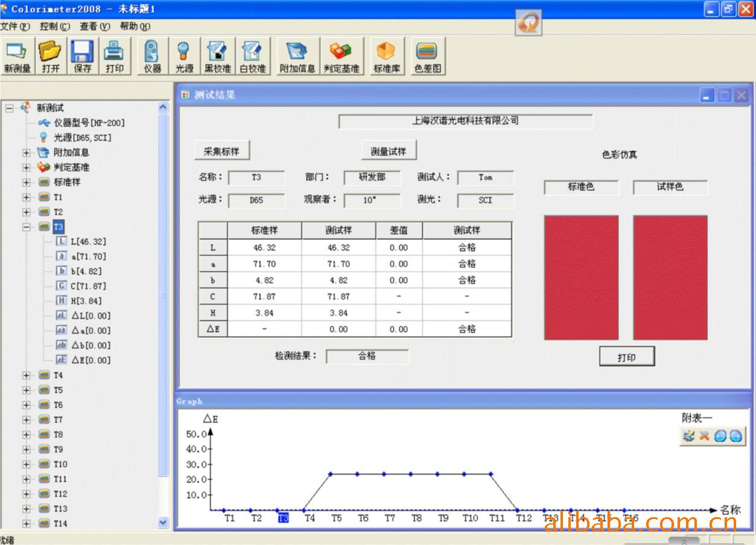Open the 标准库 standard library toolbar icon
This screenshot has height=545, width=756.
pos(387,57)
